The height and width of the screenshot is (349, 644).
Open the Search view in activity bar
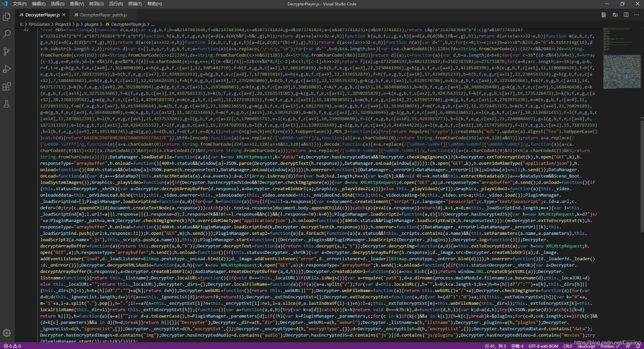click(x=6, y=34)
